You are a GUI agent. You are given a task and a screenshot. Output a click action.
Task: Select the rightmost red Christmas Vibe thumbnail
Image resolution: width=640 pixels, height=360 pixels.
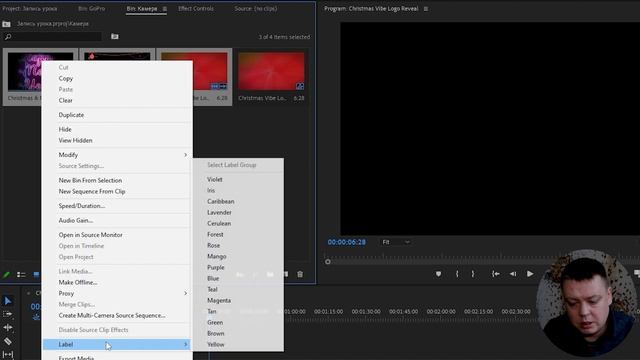pos(271,71)
